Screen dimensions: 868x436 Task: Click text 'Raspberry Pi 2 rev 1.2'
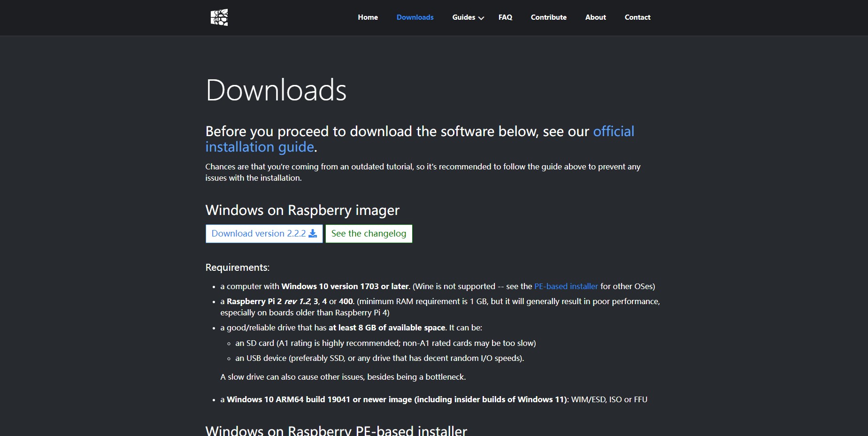coord(269,301)
